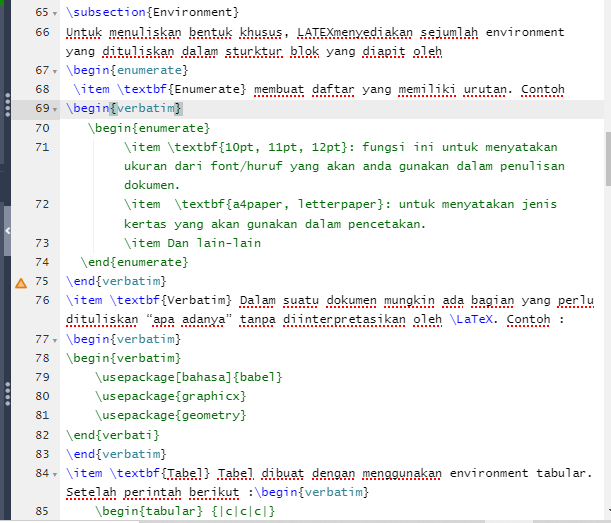Select line number 71 in the gutter
The height and width of the screenshot is (523, 611).
tap(42, 147)
